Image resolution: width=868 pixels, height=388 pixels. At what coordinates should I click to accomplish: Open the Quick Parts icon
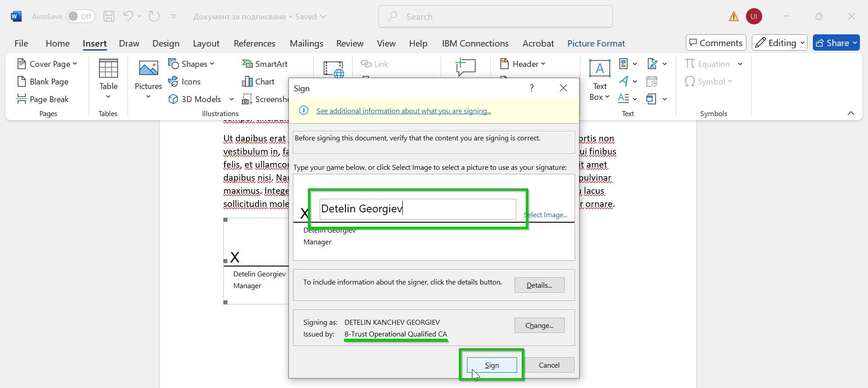pos(623,64)
